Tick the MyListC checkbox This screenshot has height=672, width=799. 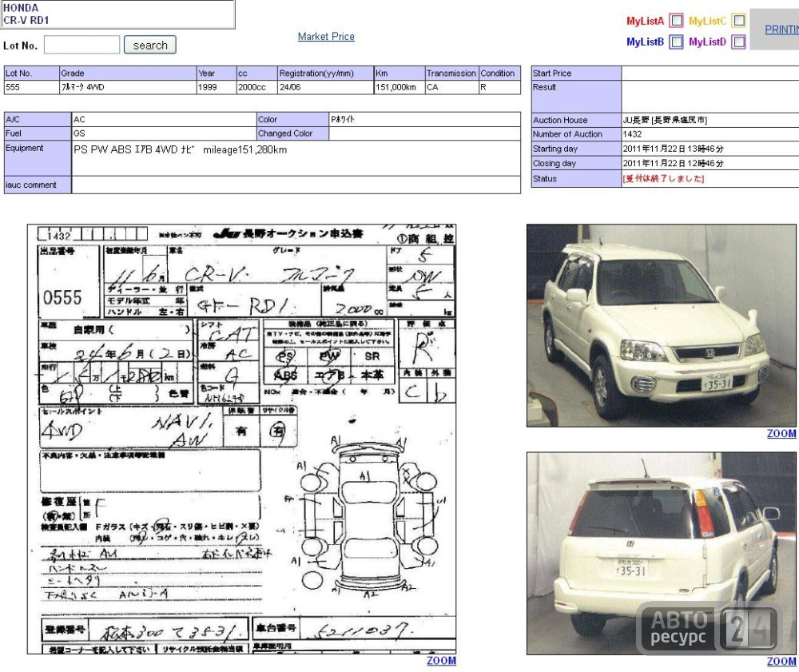pos(739,21)
